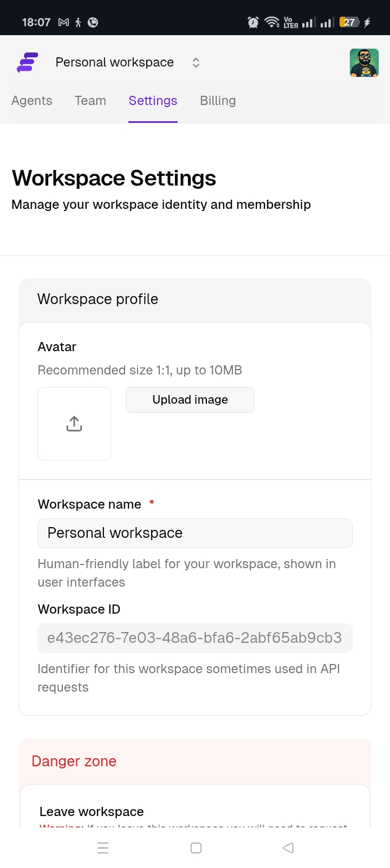The width and height of the screenshot is (390, 868).
Task: Select the avatar upload placeholder icon
Action: (x=74, y=423)
